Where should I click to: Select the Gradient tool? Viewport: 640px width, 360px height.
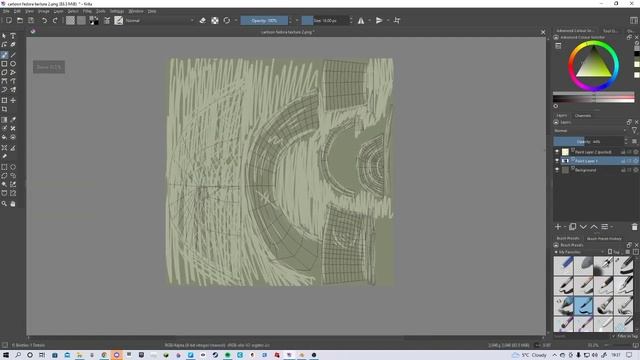(x=4, y=120)
